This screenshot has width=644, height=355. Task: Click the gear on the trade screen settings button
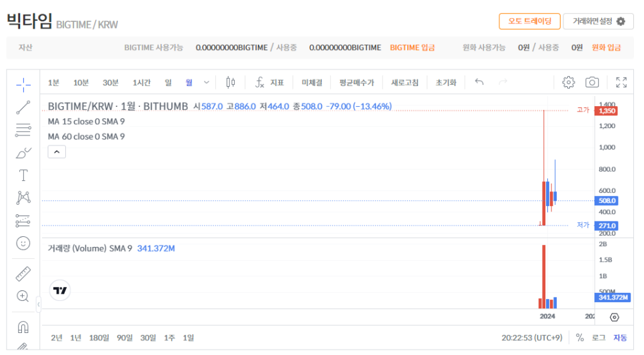coord(621,21)
